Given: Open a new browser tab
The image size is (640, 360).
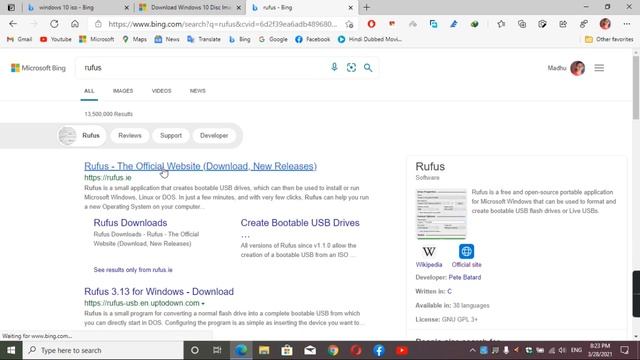Looking at the screenshot, I should point(367,7).
